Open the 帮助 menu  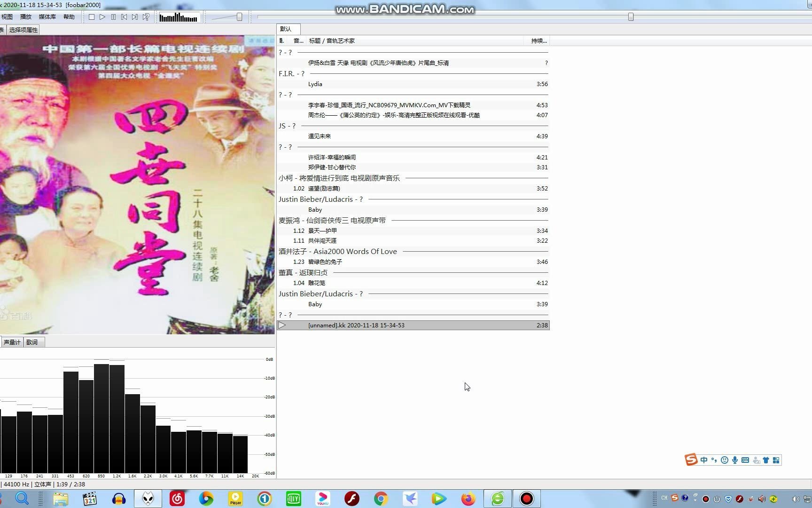69,17
